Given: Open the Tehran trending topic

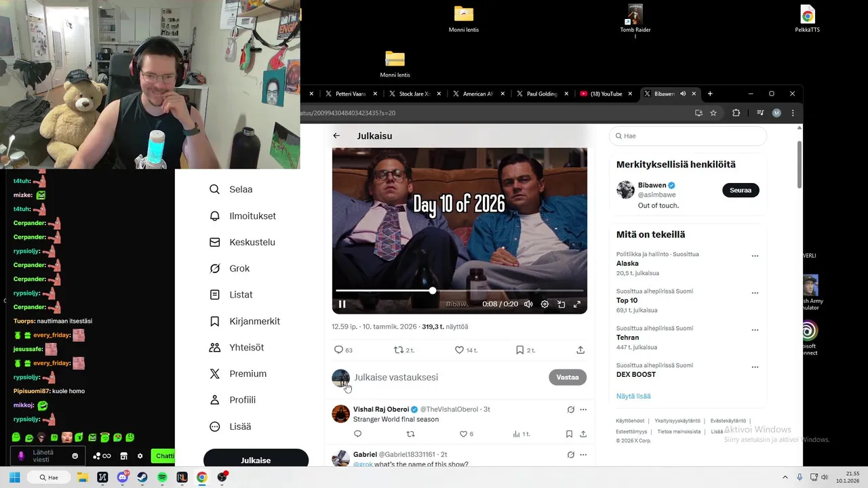Looking at the screenshot, I should [x=627, y=338].
